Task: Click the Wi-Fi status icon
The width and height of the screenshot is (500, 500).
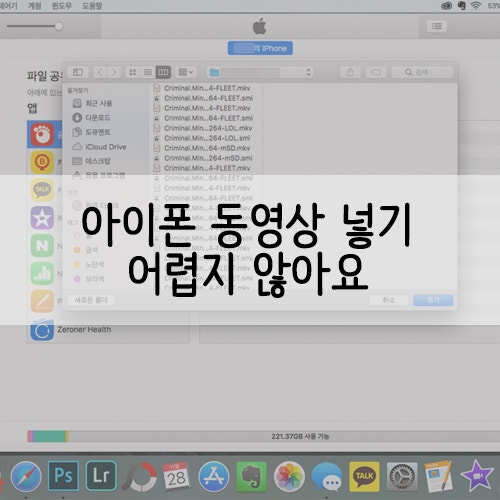Action: (x=476, y=6)
